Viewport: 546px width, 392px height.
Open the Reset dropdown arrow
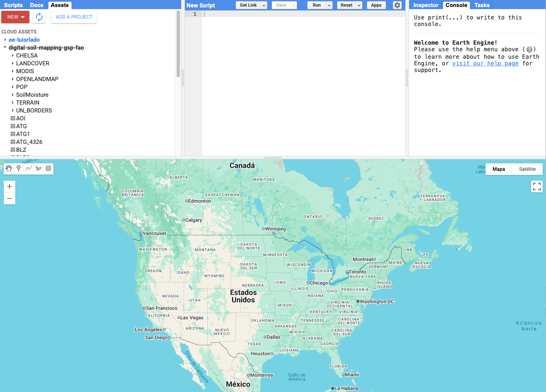(x=359, y=5)
